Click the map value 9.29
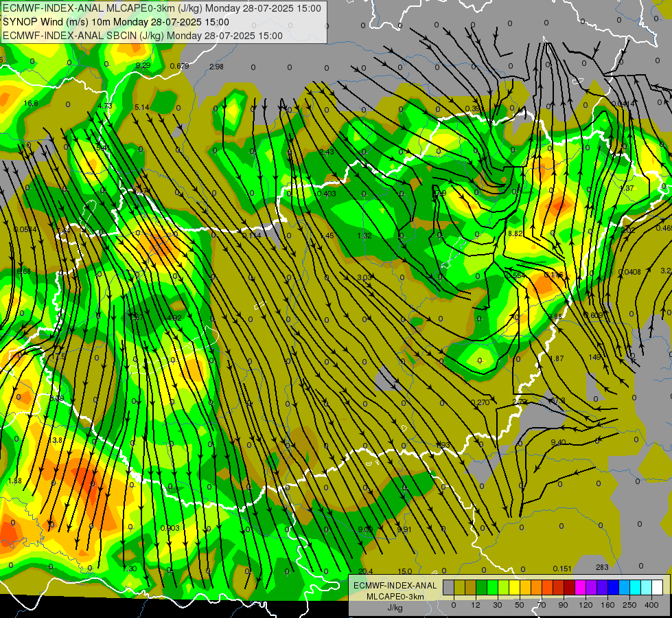The width and height of the screenshot is (672, 618). click(x=143, y=65)
